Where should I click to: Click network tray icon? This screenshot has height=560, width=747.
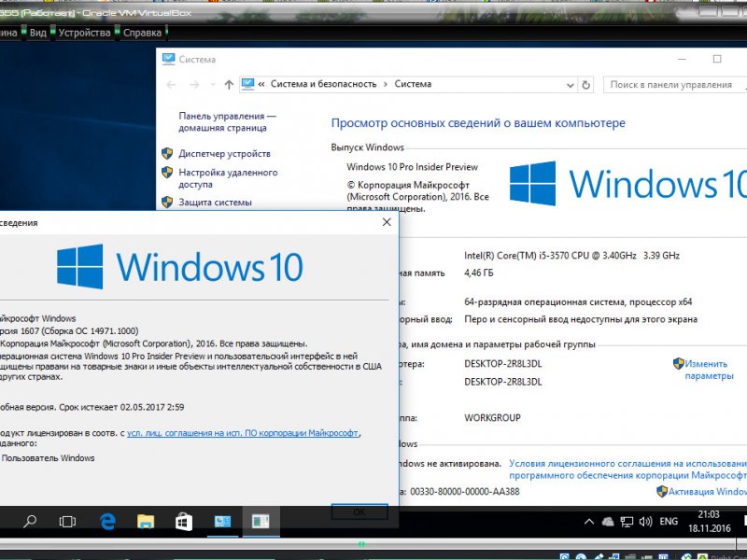tap(627, 522)
